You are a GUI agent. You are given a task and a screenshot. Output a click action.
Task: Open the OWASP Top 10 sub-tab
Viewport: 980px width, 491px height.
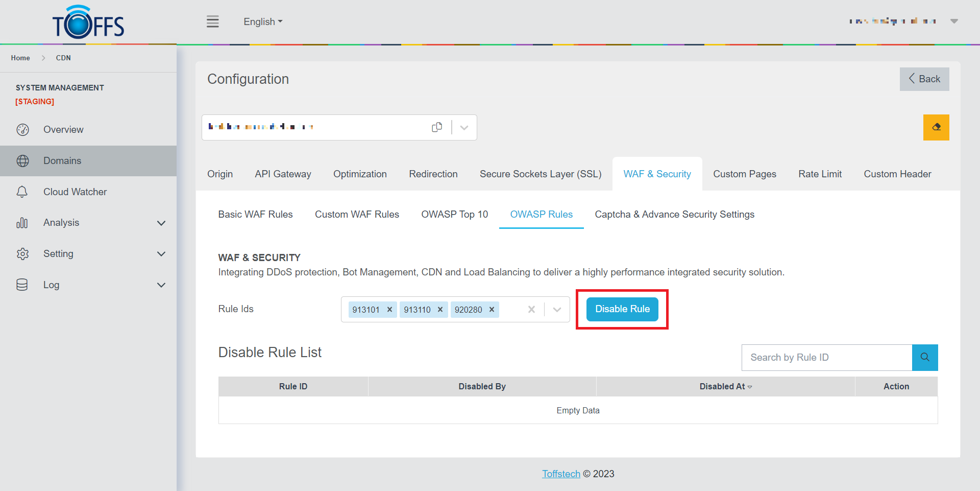click(454, 215)
